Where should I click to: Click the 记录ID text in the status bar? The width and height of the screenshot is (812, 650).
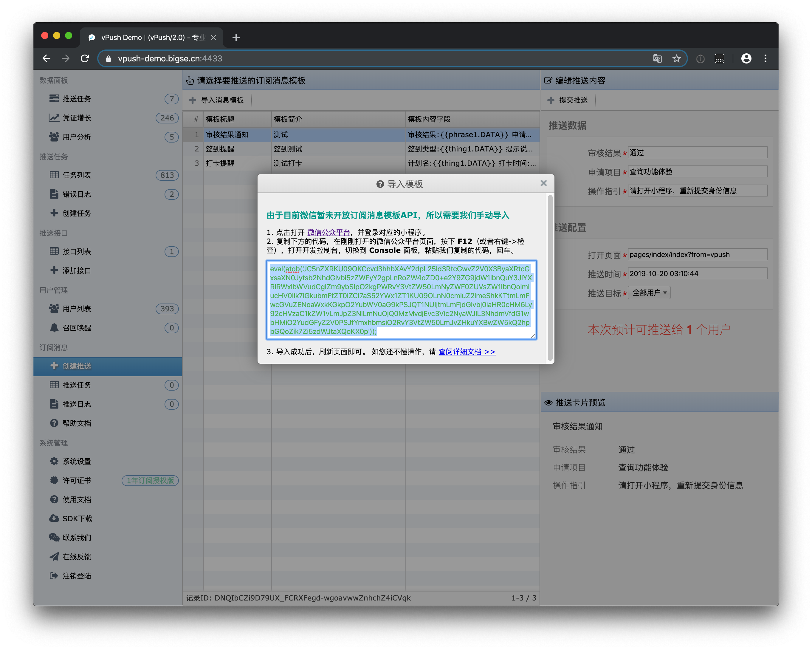(x=298, y=598)
